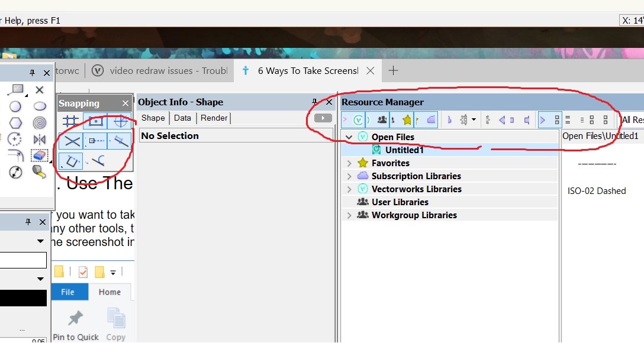Screen dimensions: 644x343
Task: Click Pin to Quick Access button
Action: pos(75,322)
